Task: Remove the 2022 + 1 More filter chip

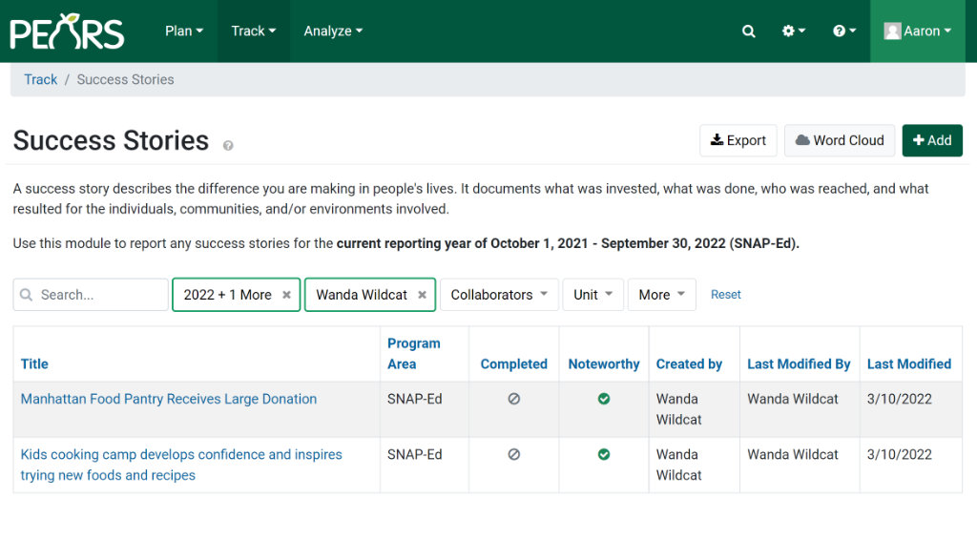Action: pyautogui.click(x=286, y=295)
